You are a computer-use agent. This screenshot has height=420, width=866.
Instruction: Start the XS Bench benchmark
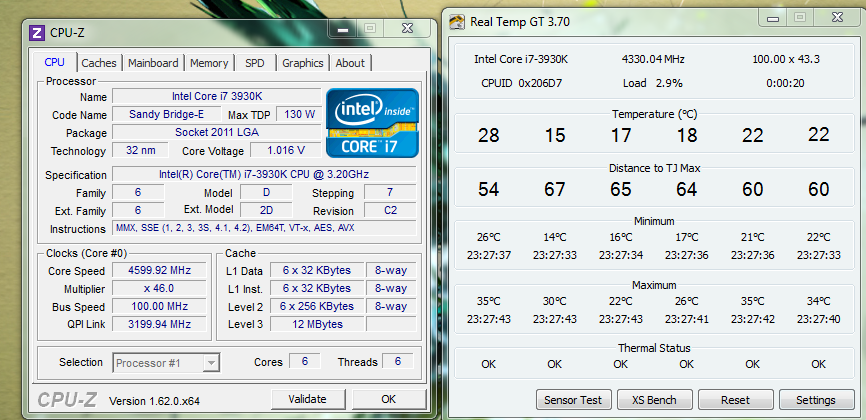[x=654, y=400]
